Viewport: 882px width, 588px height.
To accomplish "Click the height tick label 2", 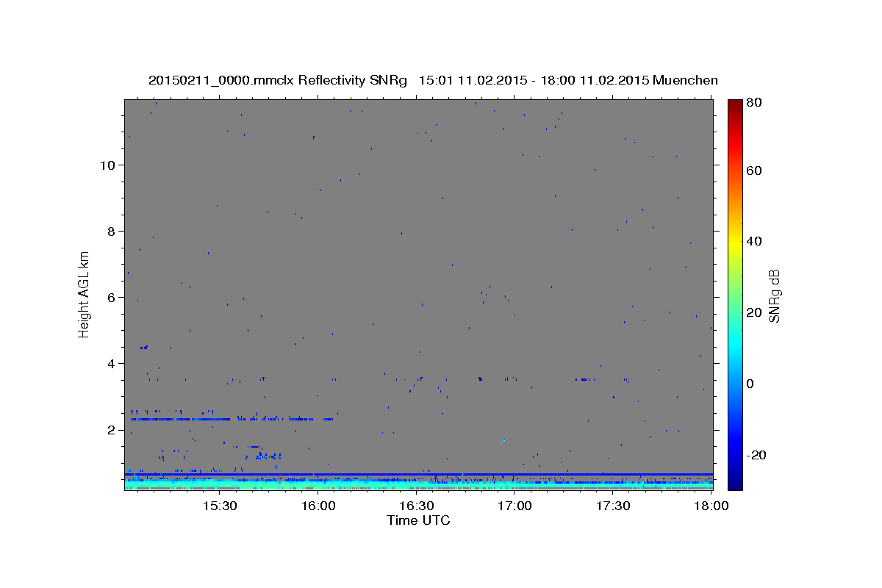I will coord(112,429).
